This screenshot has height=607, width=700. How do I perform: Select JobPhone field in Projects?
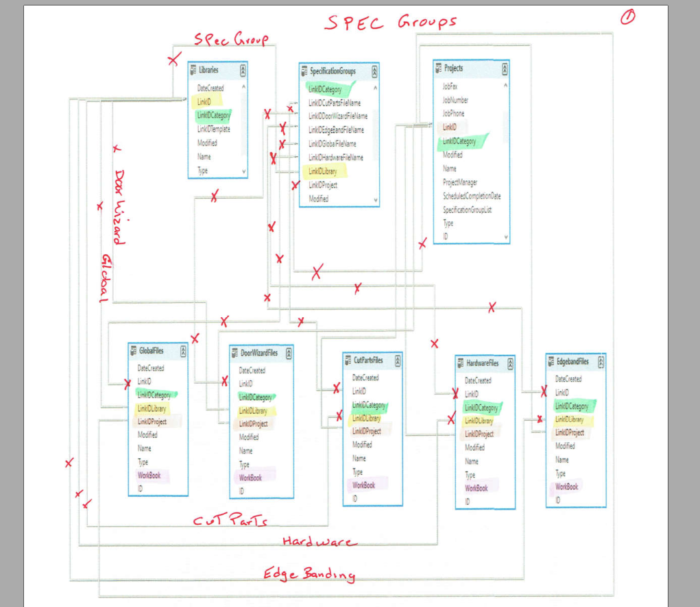(453, 113)
